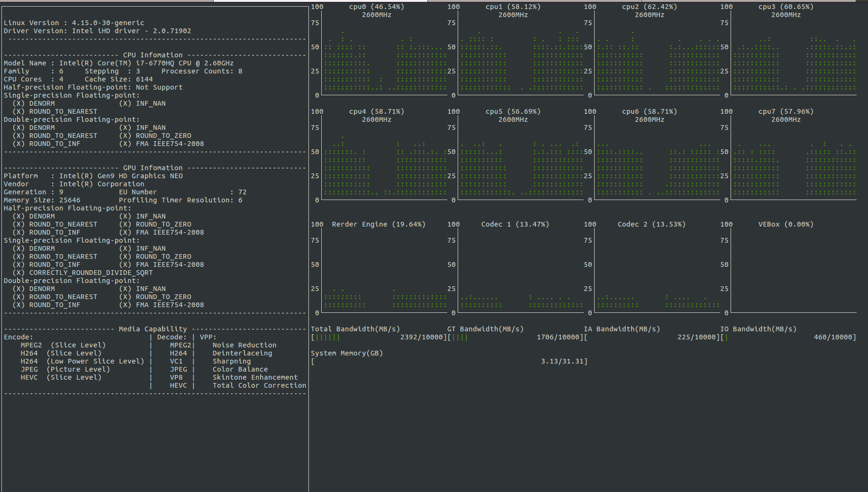This screenshot has width=868, height=492.
Task: Click the Total Bandwidth green usage bar
Action: coord(327,337)
